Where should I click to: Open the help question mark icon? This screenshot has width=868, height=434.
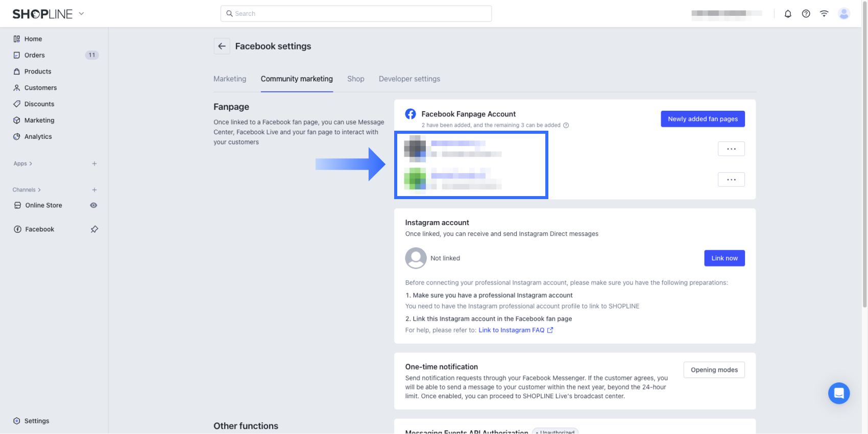pos(806,14)
